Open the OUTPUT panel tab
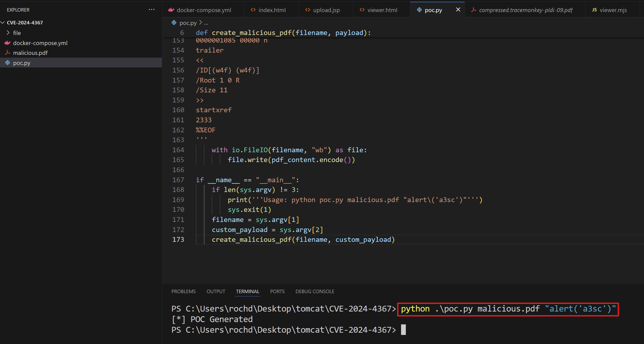The height and width of the screenshot is (344, 644). coord(216,291)
